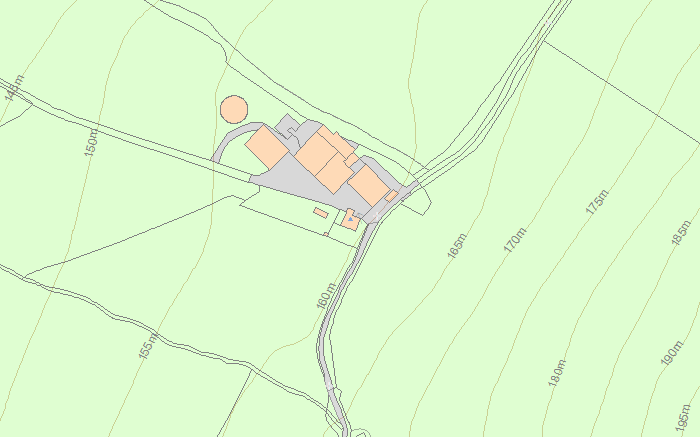This screenshot has width=700, height=437.
Task: Click the 175m contour label
Action: (597, 202)
